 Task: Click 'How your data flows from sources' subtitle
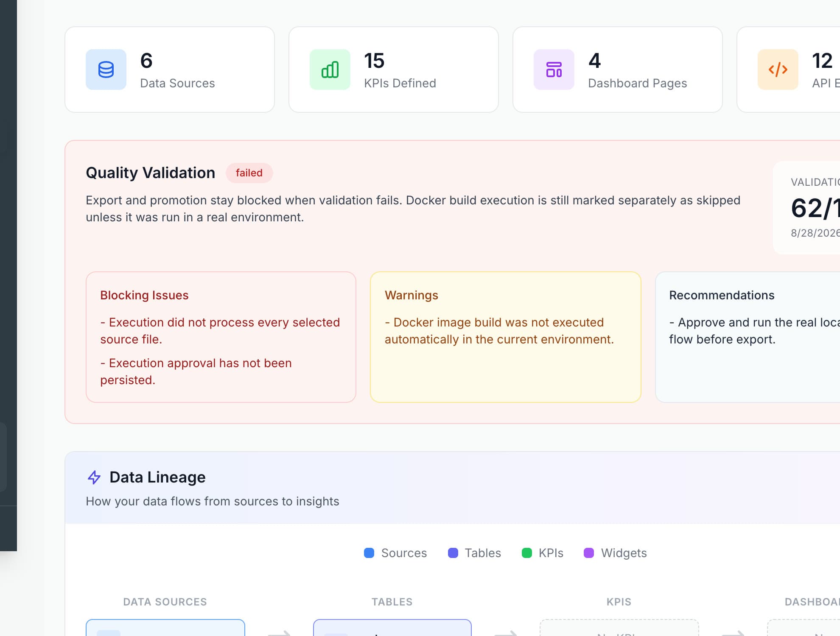point(213,501)
